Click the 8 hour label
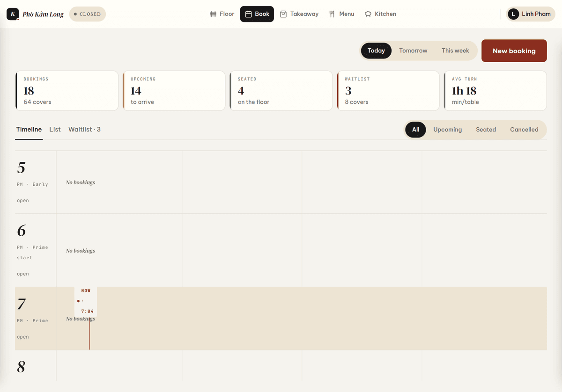Viewport: 562px width, 392px height. (x=22, y=367)
